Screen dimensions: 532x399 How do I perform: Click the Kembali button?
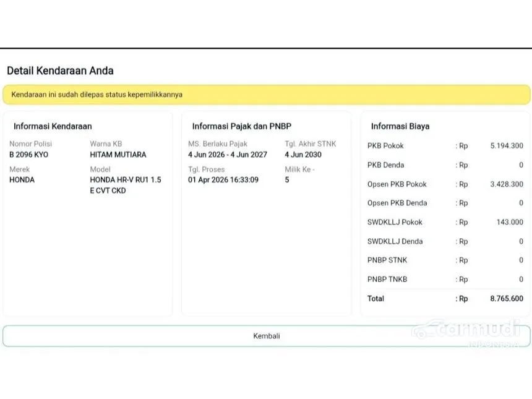[266, 336]
